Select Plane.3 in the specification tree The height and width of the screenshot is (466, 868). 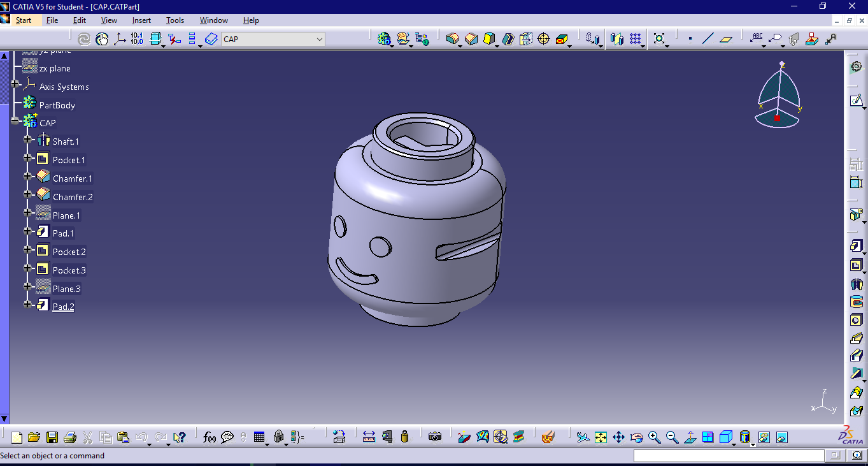(x=66, y=289)
